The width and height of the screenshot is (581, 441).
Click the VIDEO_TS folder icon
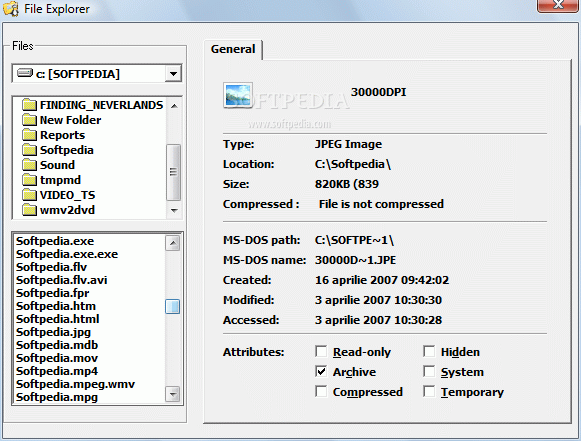(29, 195)
